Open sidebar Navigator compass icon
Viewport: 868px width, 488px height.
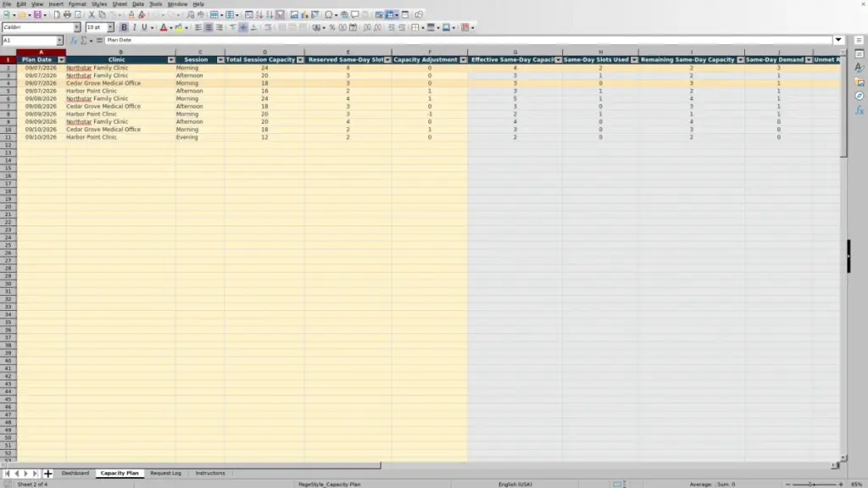[860, 96]
